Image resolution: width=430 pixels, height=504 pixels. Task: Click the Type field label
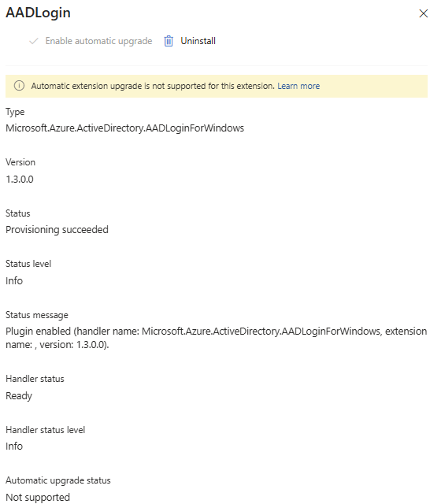[x=15, y=112]
